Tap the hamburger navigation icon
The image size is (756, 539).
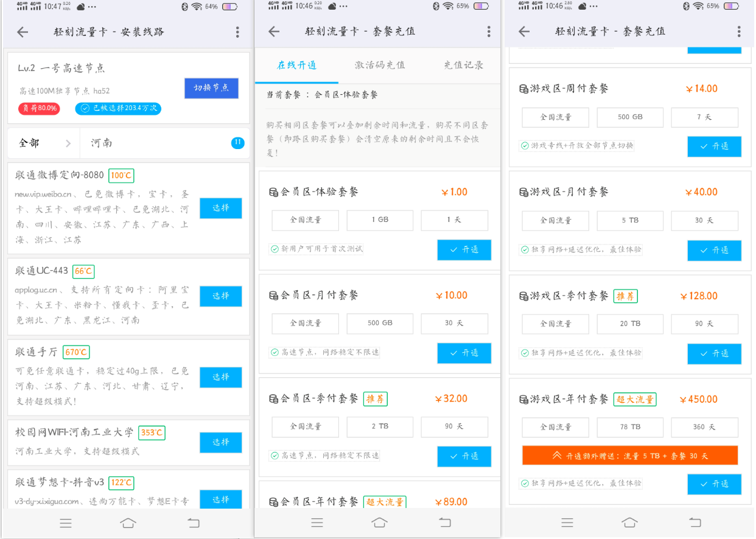(x=65, y=523)
